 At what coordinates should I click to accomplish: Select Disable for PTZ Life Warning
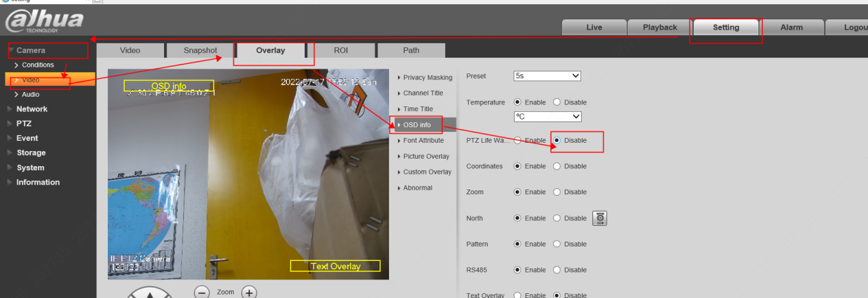(557, 140)
